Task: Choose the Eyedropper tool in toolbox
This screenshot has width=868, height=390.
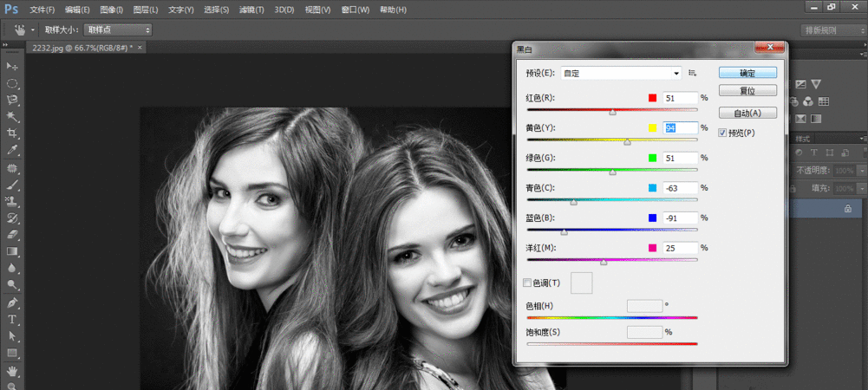Action: coord(12,150)
